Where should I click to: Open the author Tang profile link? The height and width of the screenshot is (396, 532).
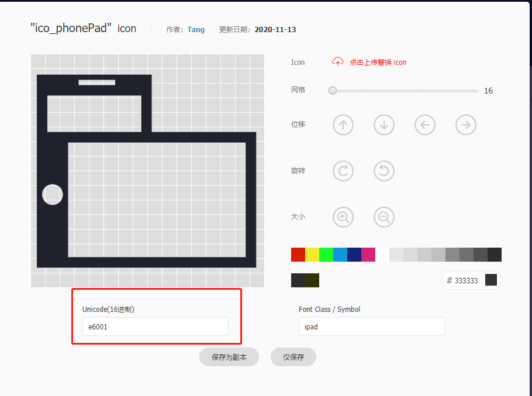coord(196,29)
